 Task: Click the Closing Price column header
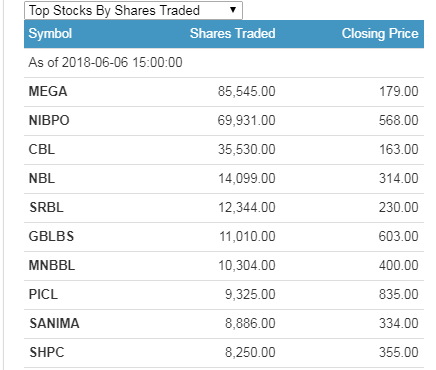380,34
